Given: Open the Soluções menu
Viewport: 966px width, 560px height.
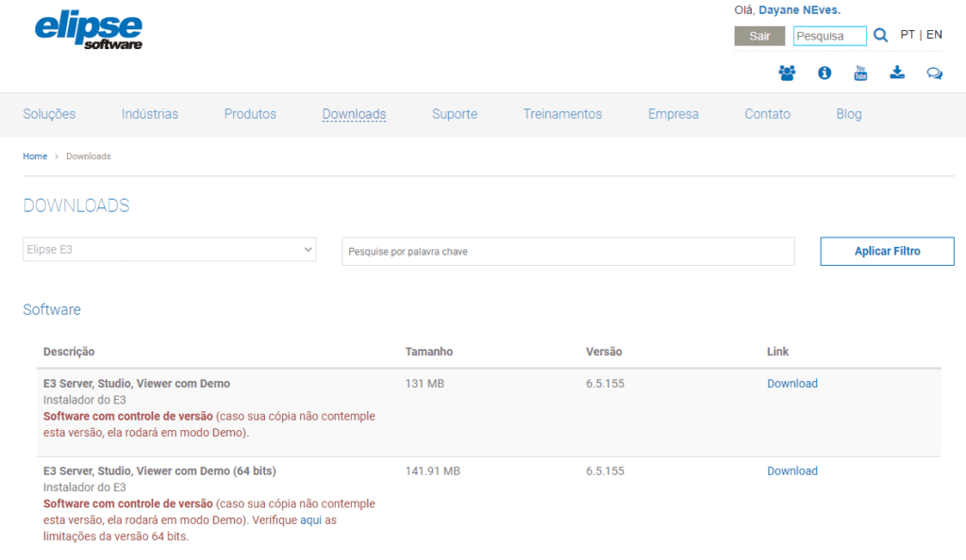Looking at the screenshot, I should 49,114.
